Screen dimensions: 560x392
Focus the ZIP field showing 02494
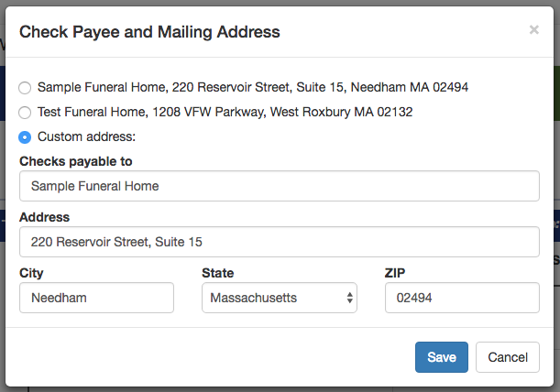point(461,298)
